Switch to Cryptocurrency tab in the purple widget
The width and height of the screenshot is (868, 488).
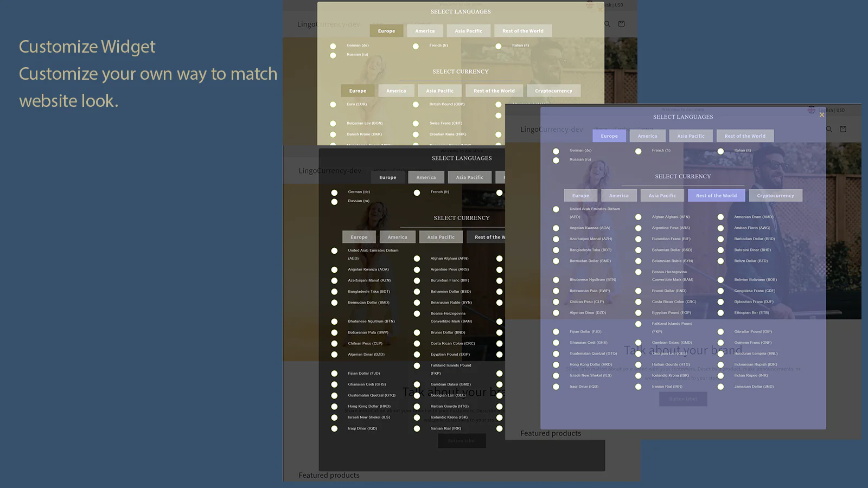pos(775,196)
